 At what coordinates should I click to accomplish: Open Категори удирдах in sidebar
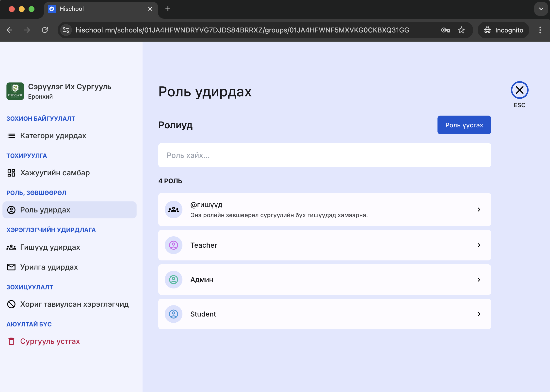[x=53, y=136]
